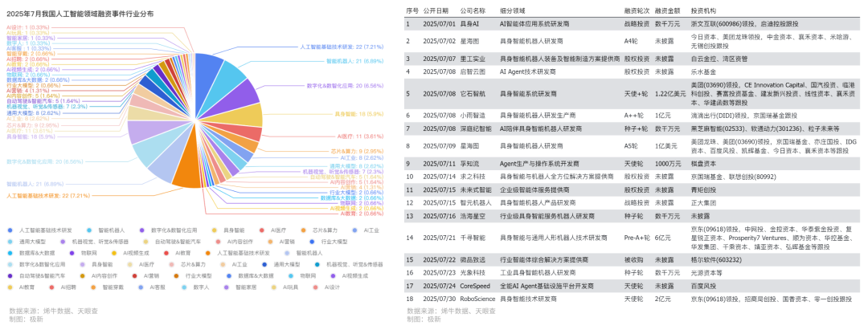Click funding round cell 被收购
Viewport: 868px width, 334px height.
(633, 259)
